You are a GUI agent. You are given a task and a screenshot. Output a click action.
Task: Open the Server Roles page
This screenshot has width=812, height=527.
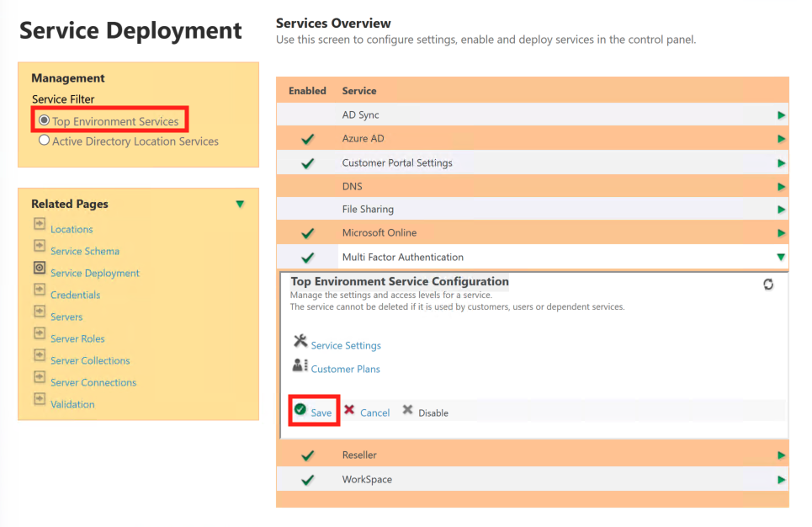tap(77, 338)
